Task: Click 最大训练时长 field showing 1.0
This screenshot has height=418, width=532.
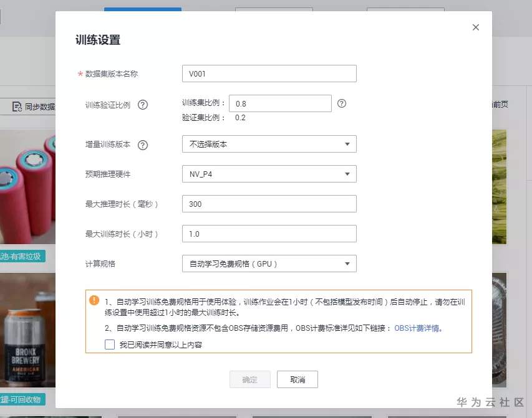Action: (269, 234)
